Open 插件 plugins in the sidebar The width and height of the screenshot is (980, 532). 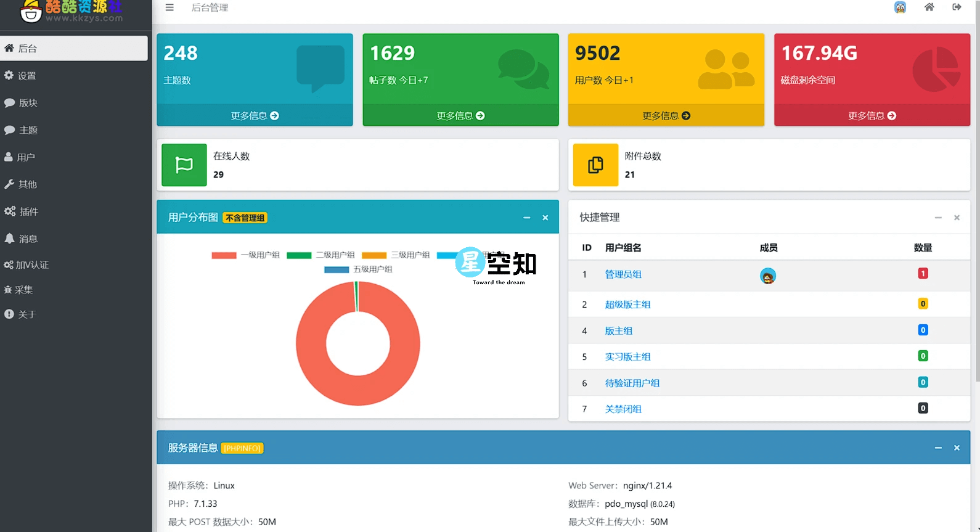[x=74, y=211]
